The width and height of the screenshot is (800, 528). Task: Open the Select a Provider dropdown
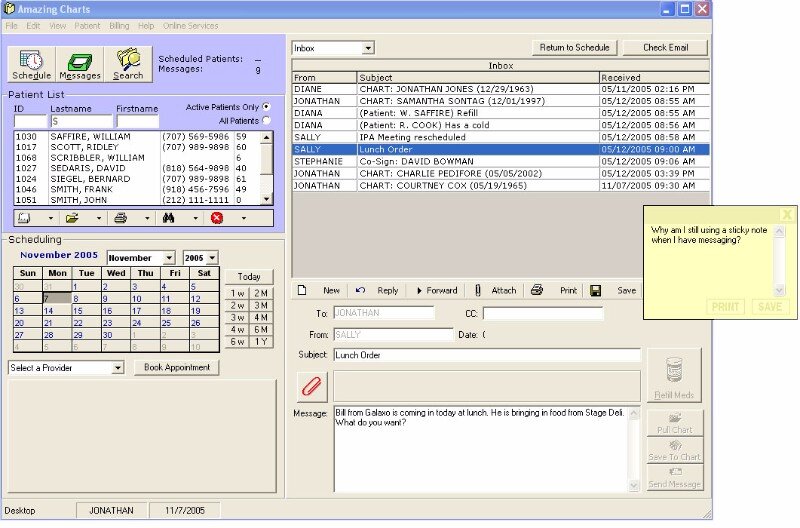[x=118, y=368]
